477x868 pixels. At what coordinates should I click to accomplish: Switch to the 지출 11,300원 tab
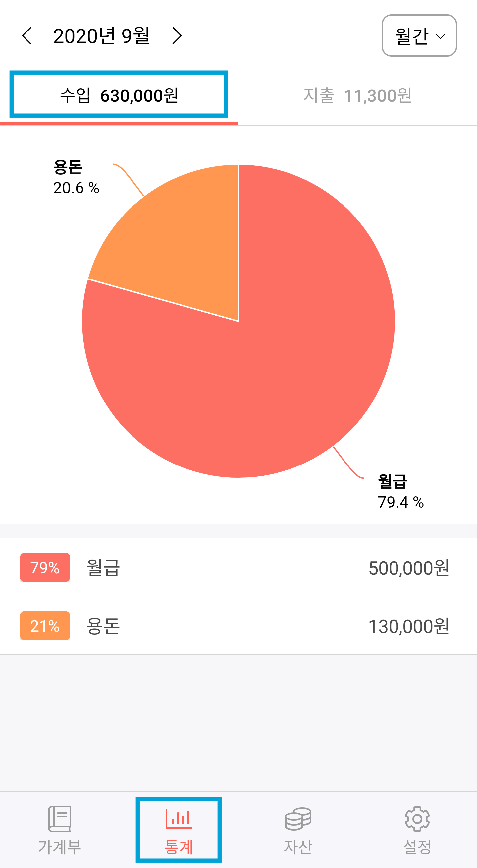[x=357, y=95]
